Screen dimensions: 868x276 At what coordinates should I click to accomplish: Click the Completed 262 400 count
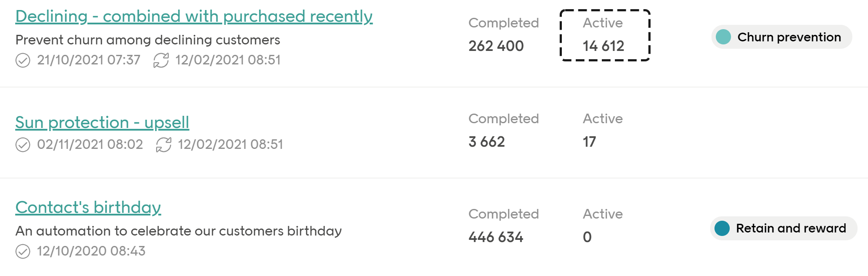pyautogui.click(x=504, y=35)
